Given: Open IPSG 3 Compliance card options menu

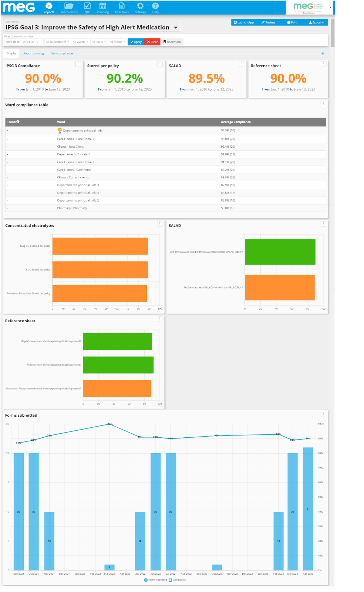Looking at the screenshot, I should (78, 64).
